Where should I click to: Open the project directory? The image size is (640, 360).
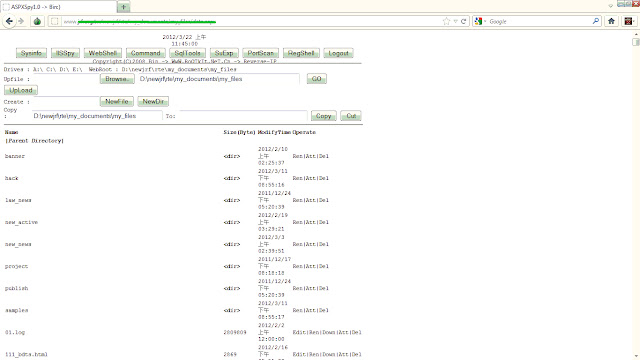(16, 267)
